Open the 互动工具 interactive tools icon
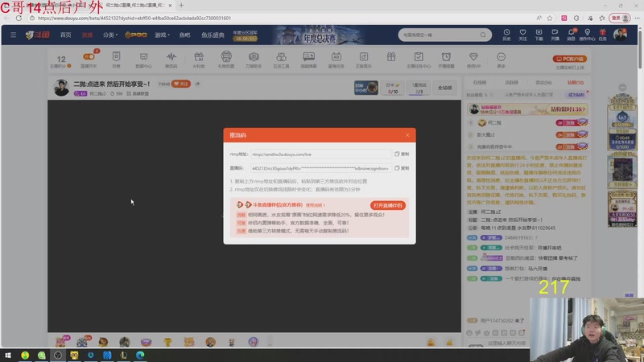The image size is (644, 362). pyautogui.click(x=281, y=59)
